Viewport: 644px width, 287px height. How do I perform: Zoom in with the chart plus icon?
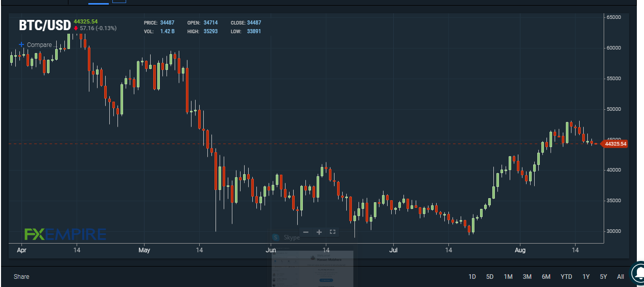click(319, 232)
